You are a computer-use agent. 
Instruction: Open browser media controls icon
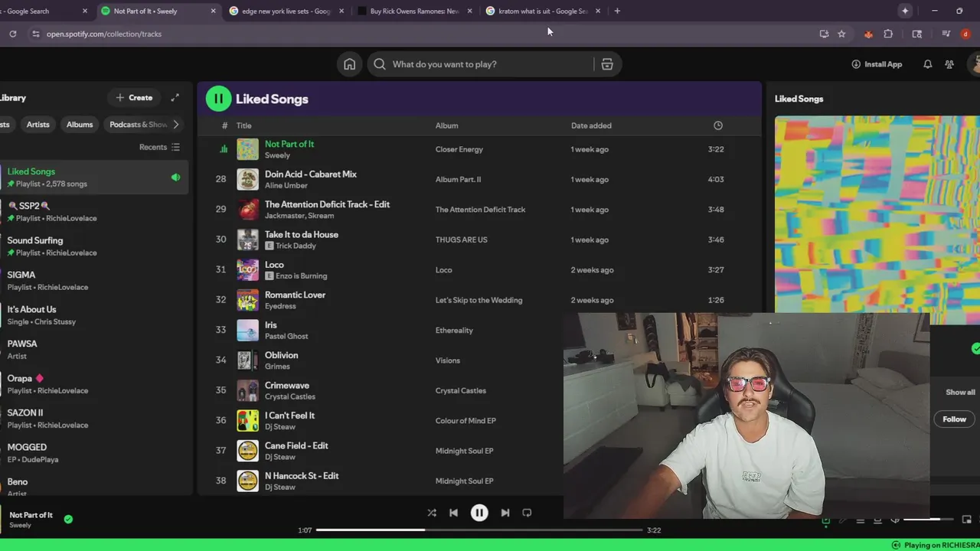946,34
